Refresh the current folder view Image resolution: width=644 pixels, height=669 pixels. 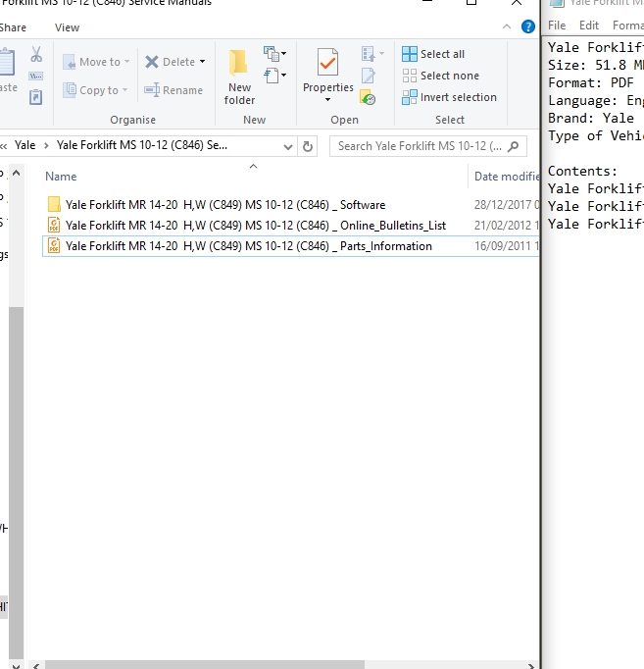point(309,146)
